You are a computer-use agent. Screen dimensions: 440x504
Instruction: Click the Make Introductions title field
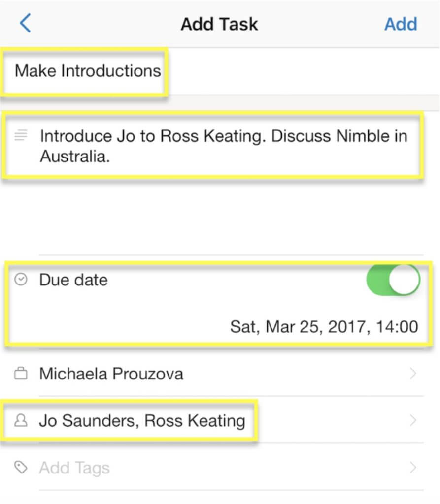pyautogui.click(x=88, y=71)
